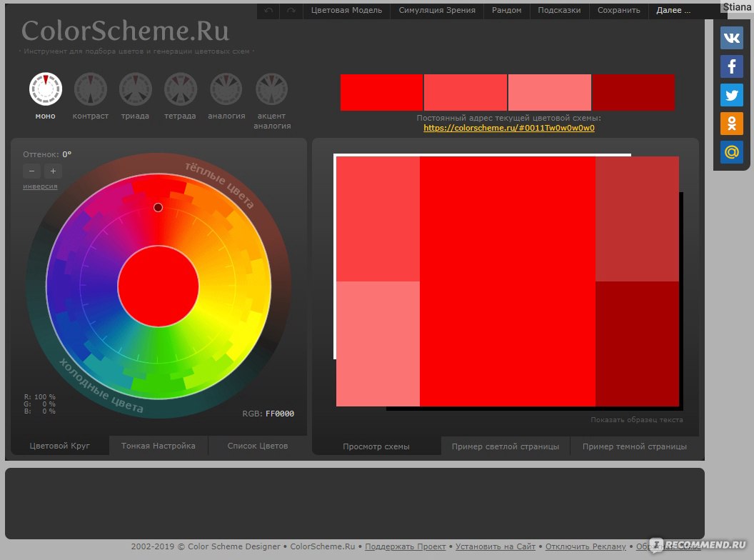This screenshot has height=560, width=754.
Task: Click the hue marker dot on the wheel
Action: [158, 207]
